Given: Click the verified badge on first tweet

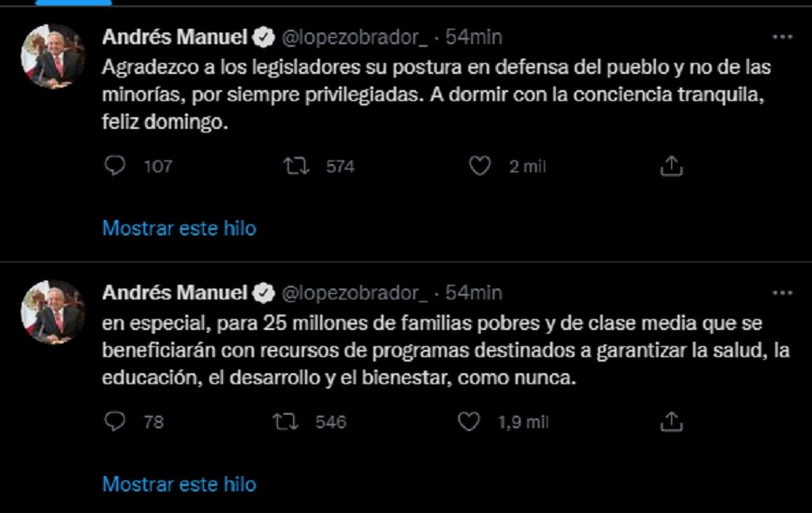Looking at the screenshot, I should coord(263,37).
